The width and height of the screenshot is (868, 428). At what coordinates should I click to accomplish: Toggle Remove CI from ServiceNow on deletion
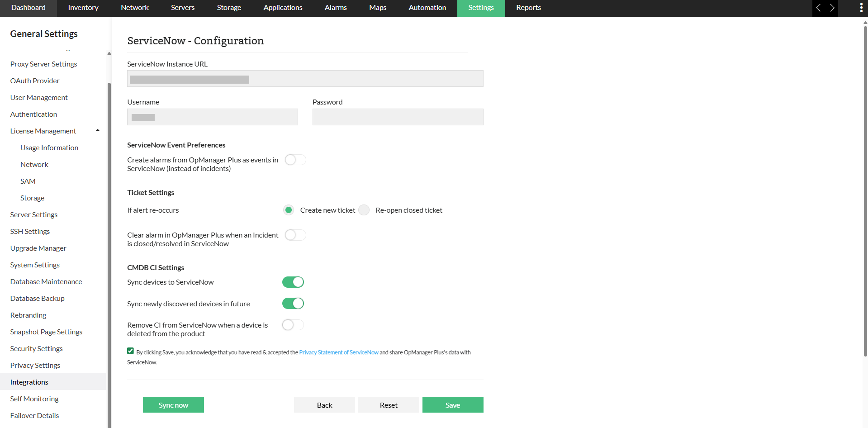(293, 325)
